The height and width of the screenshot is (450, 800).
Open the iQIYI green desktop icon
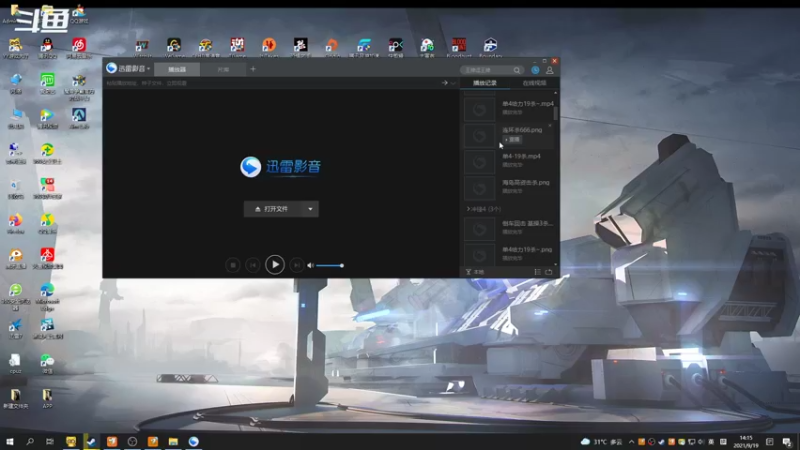pos(47,83)
